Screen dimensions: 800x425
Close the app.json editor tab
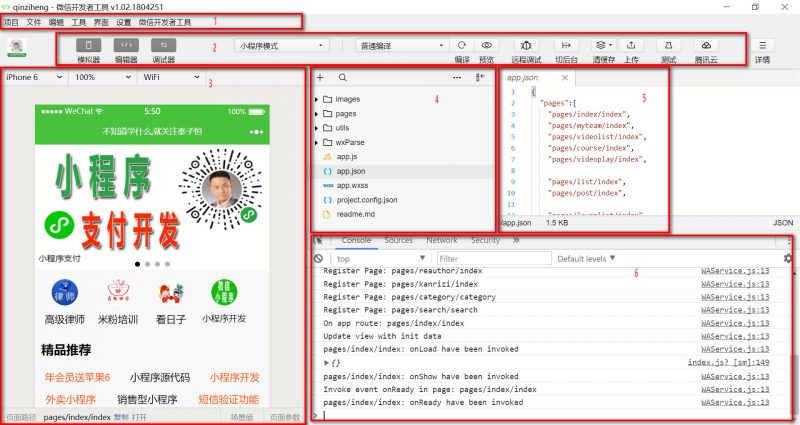(565, 78)
